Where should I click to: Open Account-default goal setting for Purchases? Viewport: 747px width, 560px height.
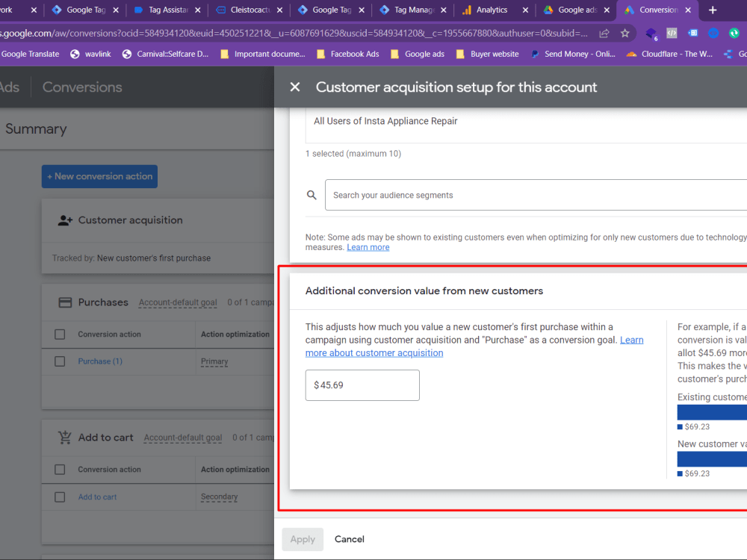coord(178,302)
